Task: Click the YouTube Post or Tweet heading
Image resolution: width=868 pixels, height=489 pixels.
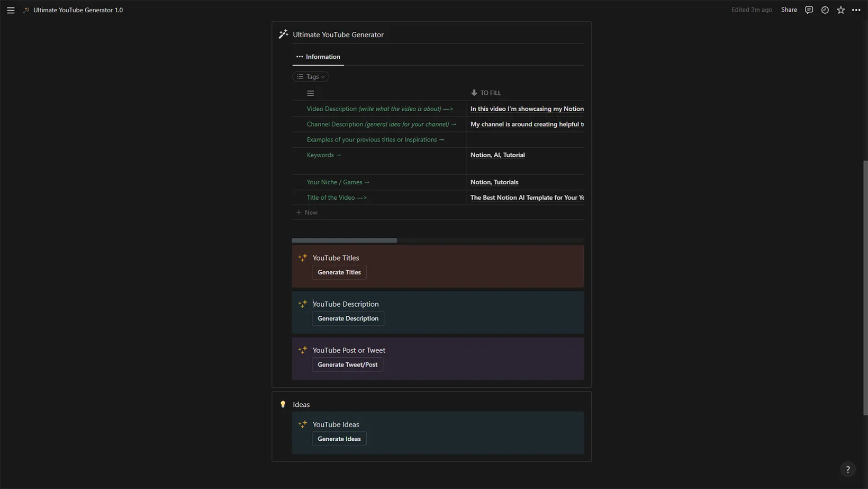Action: click(x=349, y=350)
